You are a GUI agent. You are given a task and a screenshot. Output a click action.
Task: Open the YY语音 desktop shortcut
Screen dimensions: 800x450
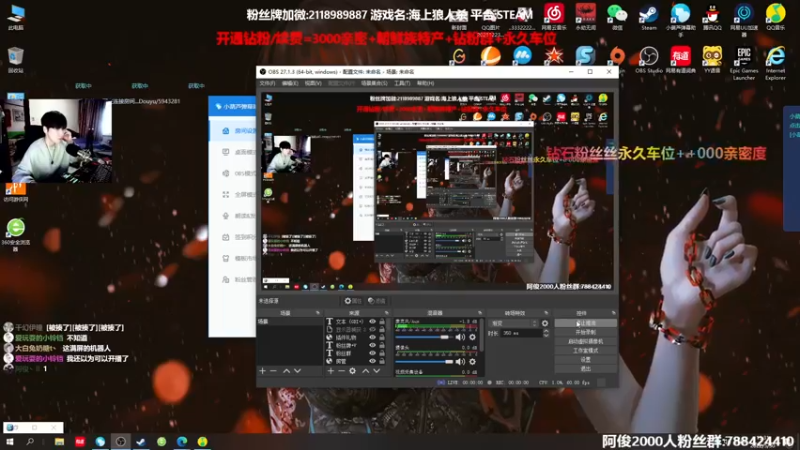pyautogui.click(x=712, y=60)
